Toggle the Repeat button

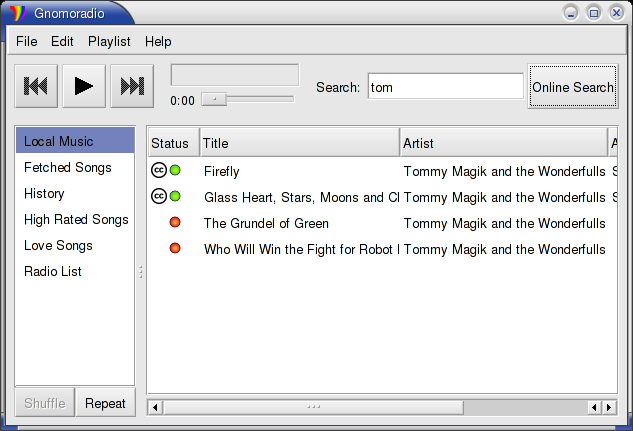(105, 403)
